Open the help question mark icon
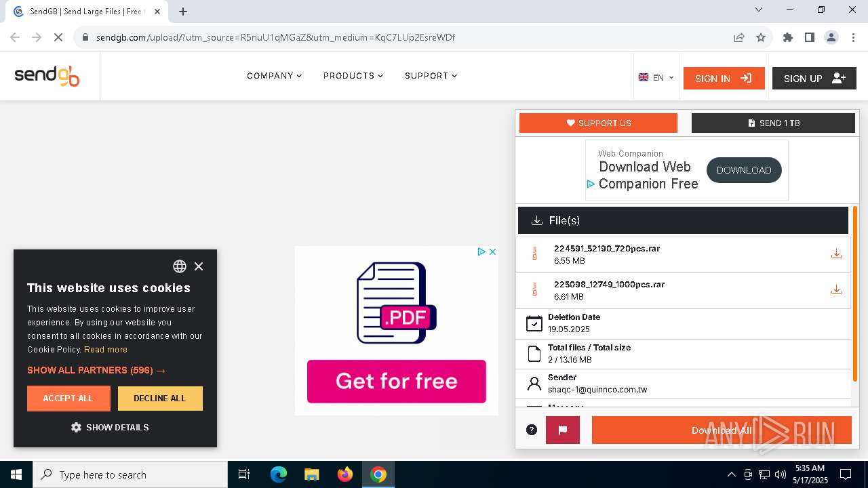The image size is (868, 488). coord(532,430)
